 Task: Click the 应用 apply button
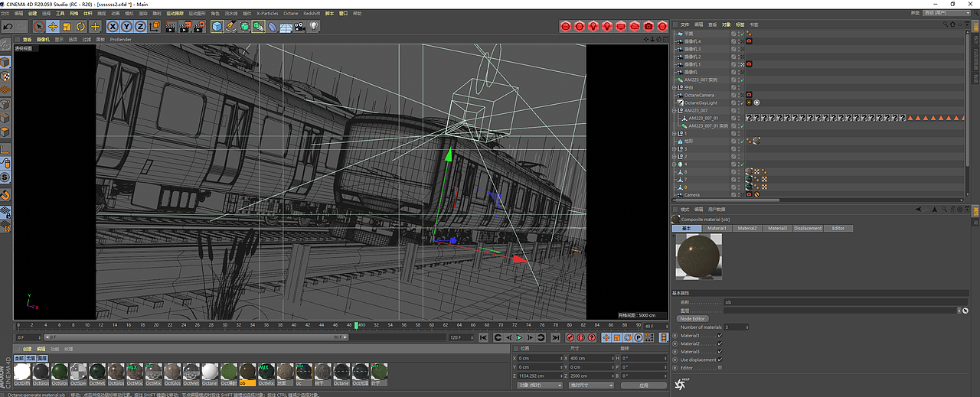point(644,386)
